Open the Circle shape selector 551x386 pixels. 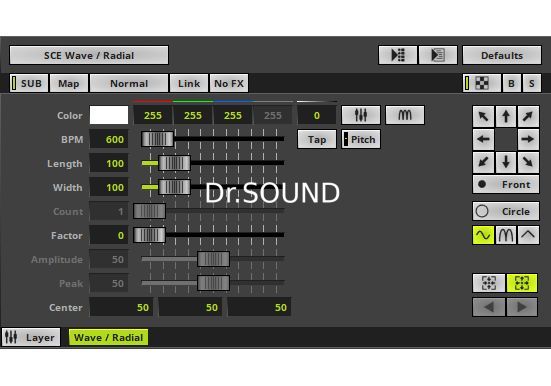pos(506,211)
